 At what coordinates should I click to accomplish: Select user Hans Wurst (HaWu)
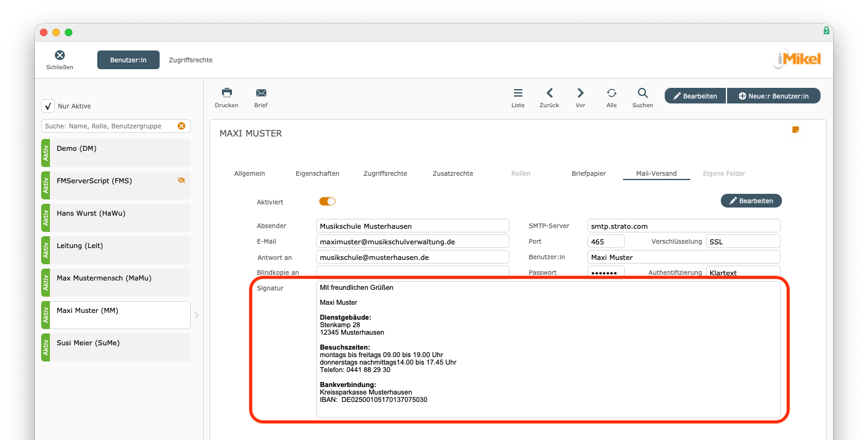tap(116, 218)
